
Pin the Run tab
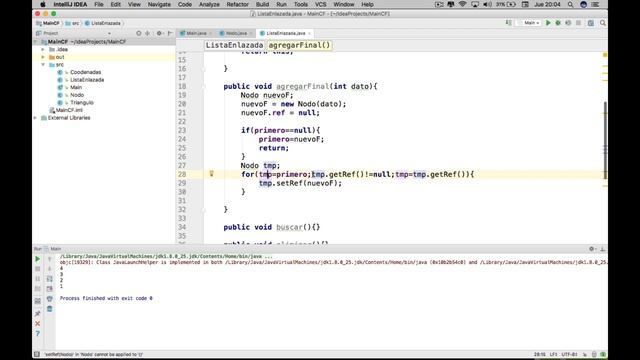tap(38, 313)
